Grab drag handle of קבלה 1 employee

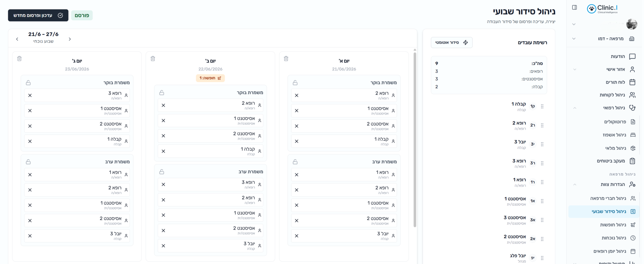click(x=542, y=106)
